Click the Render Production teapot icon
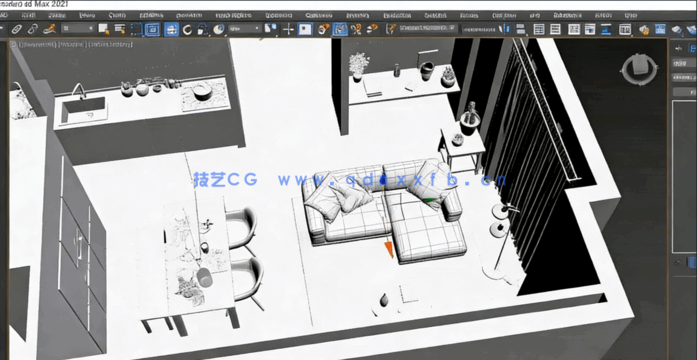Image resolution: width=697 pixels, height=360 pixels. [x=677, y=29]
